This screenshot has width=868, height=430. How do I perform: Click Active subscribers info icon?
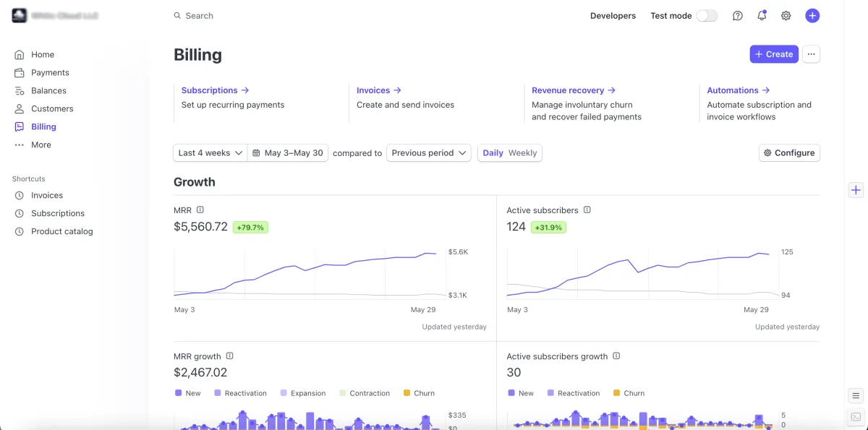(587, 210)
